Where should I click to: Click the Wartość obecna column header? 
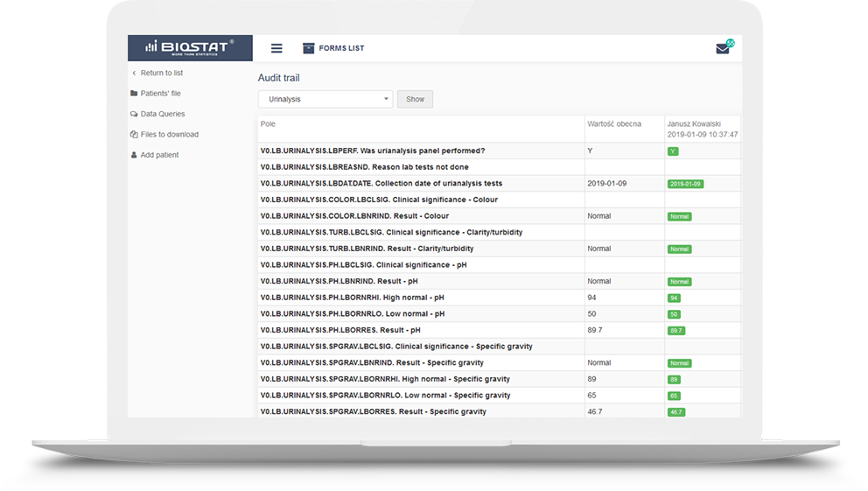tap(616, 124)
